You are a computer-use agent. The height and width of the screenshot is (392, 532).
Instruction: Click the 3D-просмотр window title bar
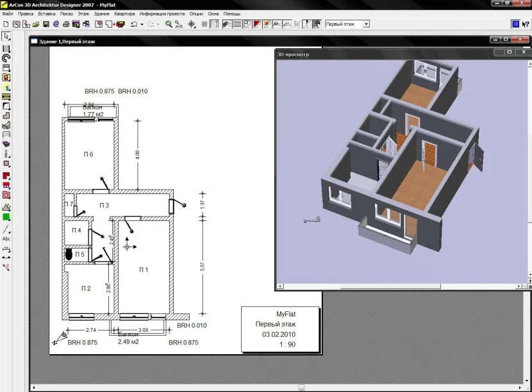pyautogui.click(x=385, y=54)
